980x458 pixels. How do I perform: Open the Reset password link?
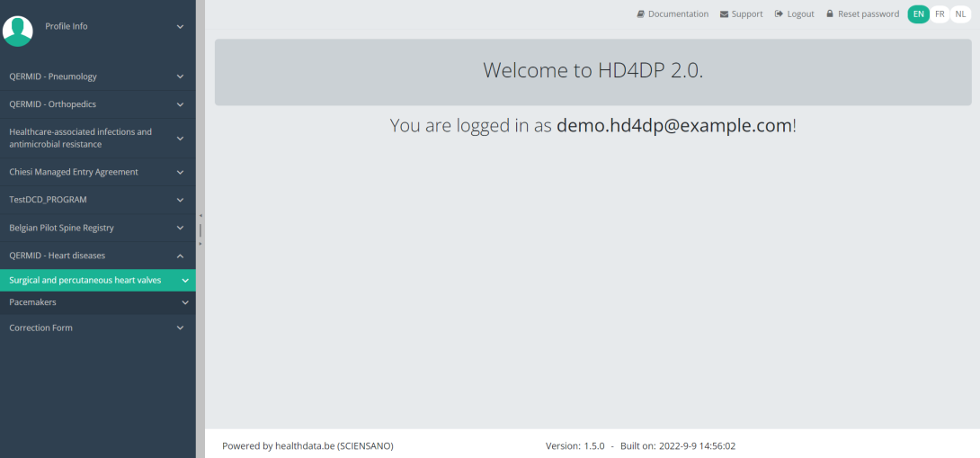click(x=868, y=14)
